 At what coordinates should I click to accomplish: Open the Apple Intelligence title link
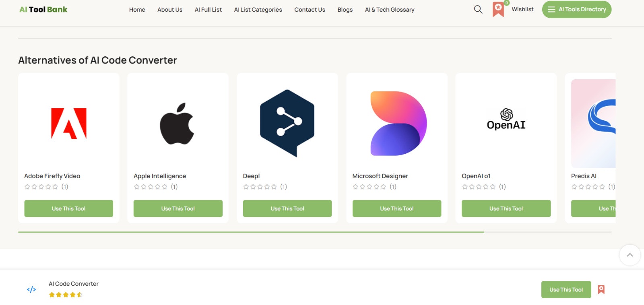(x=160, y=176)
